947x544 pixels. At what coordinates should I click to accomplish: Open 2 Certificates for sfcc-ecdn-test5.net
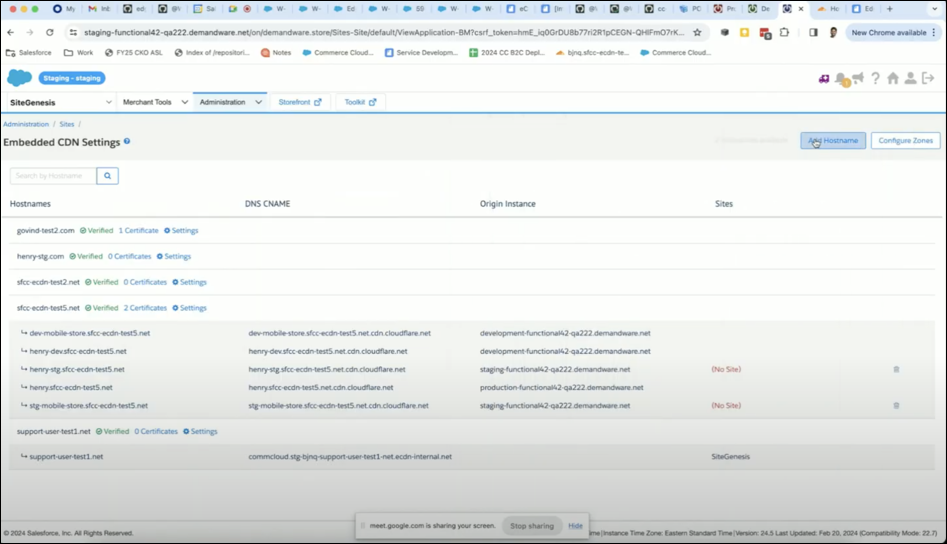pyautogui.click(x=145, y=308)
